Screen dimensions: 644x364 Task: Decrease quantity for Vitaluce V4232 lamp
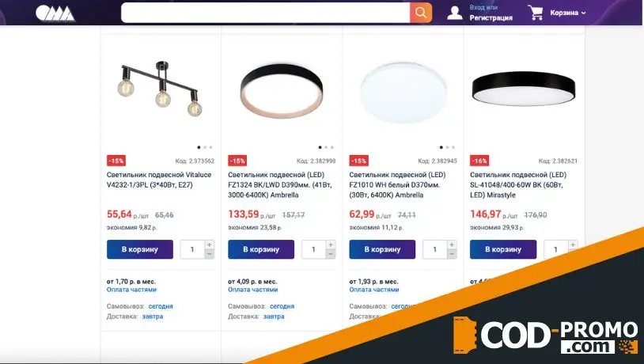209,254
